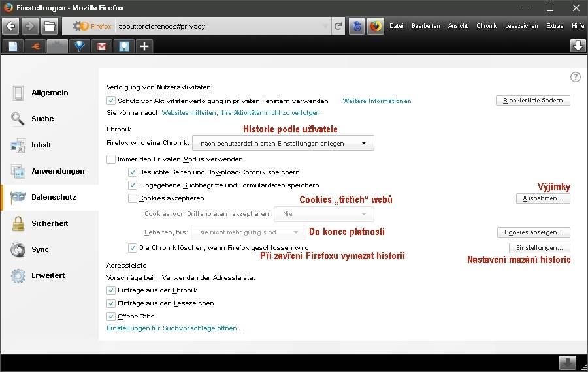Open the Sync settings category
The image size is (588, 372).
click(x=50, y=249)
